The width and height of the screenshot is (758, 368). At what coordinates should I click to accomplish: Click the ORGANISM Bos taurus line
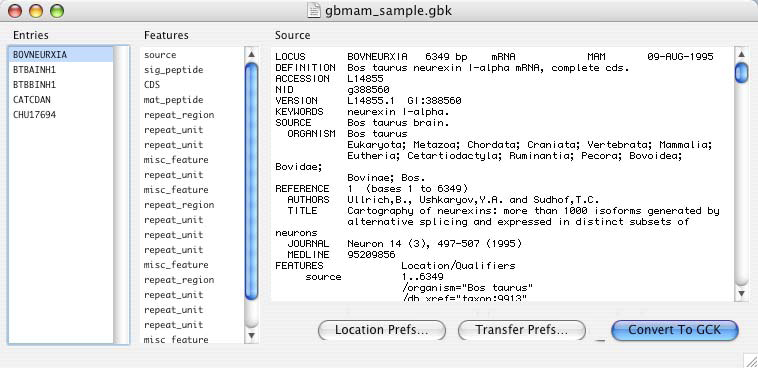[347, 134]
